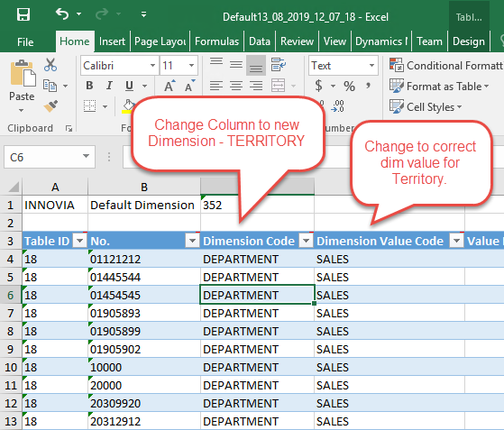Select Center alignment
The image size is (504, 430).
[236, 86]
